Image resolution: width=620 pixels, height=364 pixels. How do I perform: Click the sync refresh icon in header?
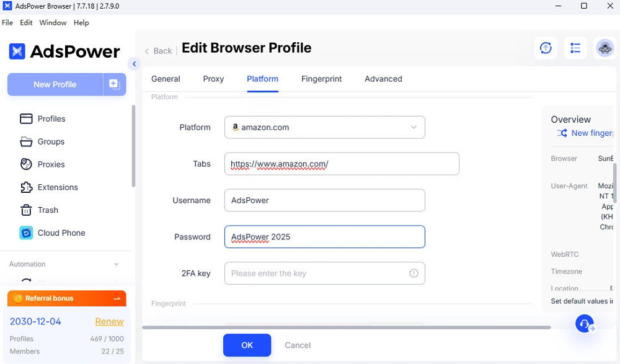[546, 48]
